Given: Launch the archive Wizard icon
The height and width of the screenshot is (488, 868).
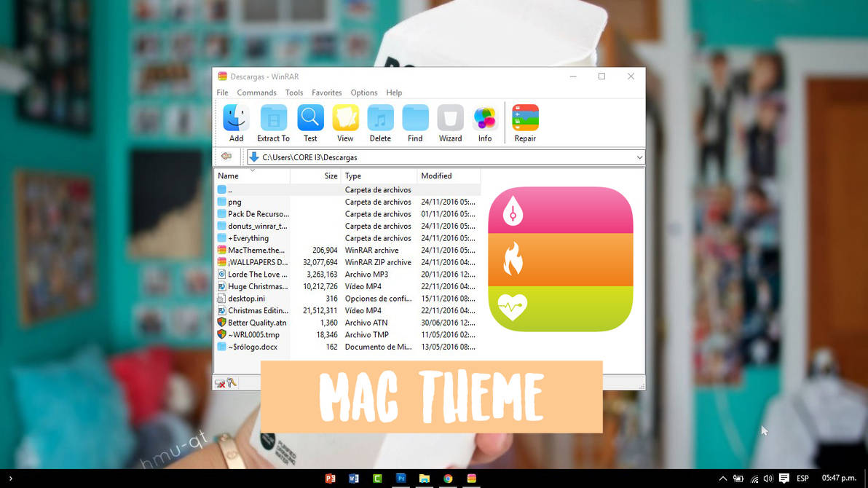Looking at the screenshot, I should 450,121.
